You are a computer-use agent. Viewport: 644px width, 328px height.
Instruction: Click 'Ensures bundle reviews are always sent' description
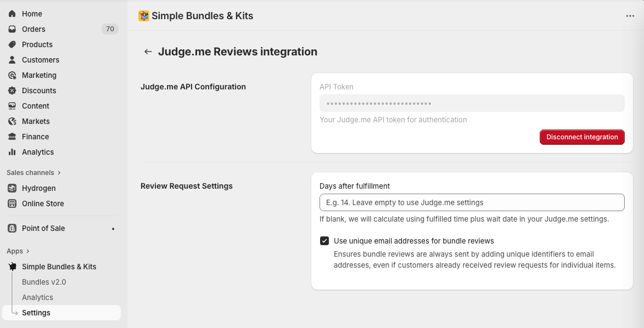(474, 260)
